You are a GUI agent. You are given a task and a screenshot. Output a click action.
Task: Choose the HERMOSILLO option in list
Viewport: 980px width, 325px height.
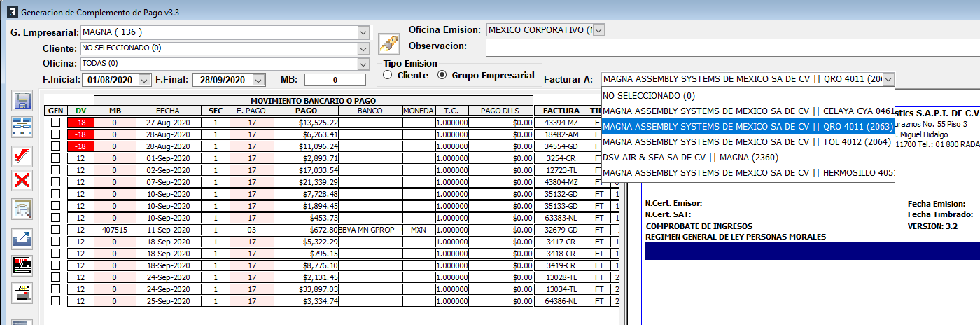(x=748, y=173)
